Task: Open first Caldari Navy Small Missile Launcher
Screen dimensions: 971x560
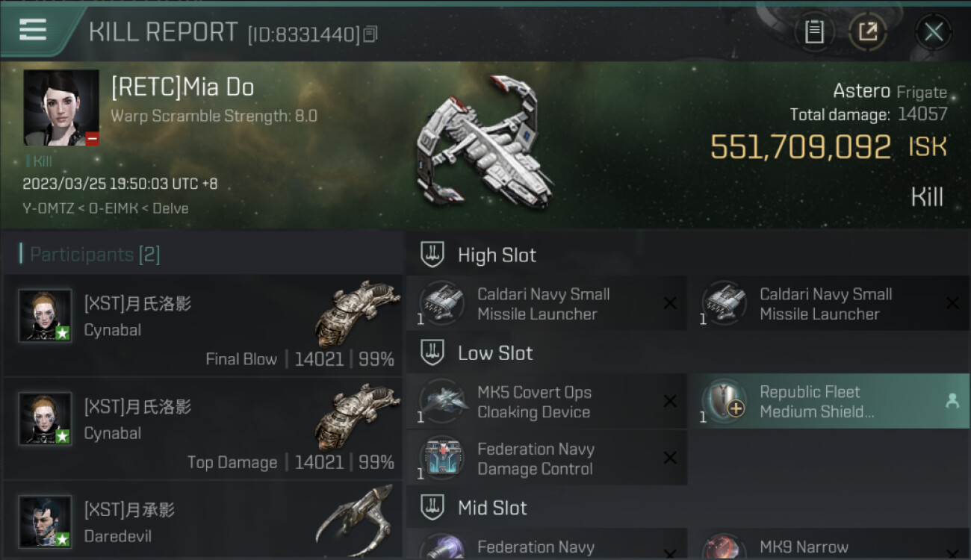Action: click(x=547, y=303)
